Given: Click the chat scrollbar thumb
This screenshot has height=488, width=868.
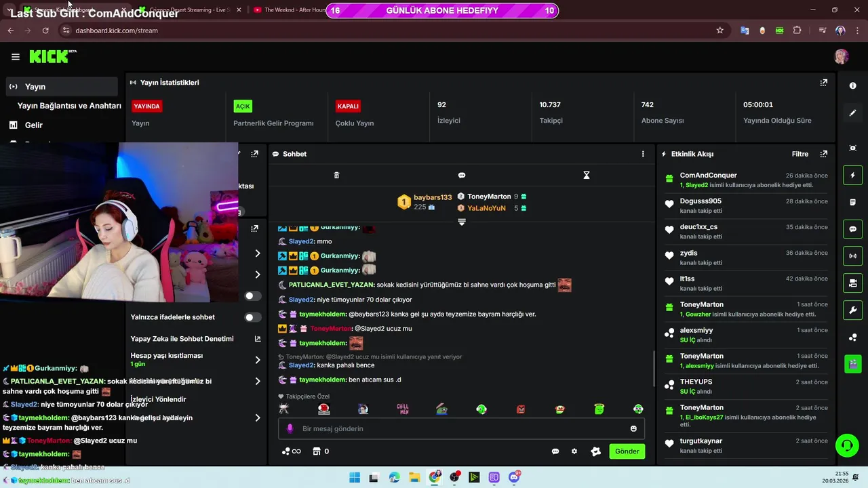Looking at the screenshot, I should (x=654, y=368).
